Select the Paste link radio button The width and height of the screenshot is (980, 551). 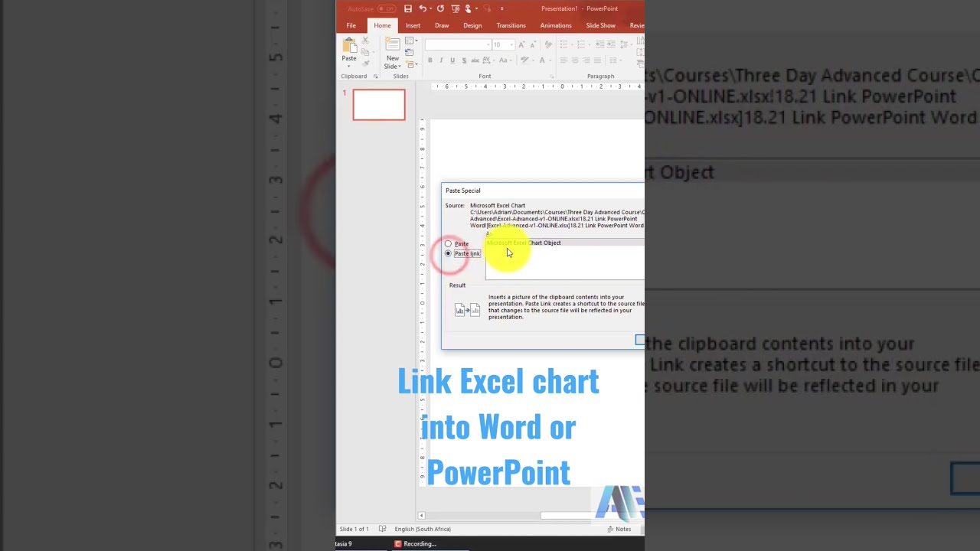coord(449,253)
